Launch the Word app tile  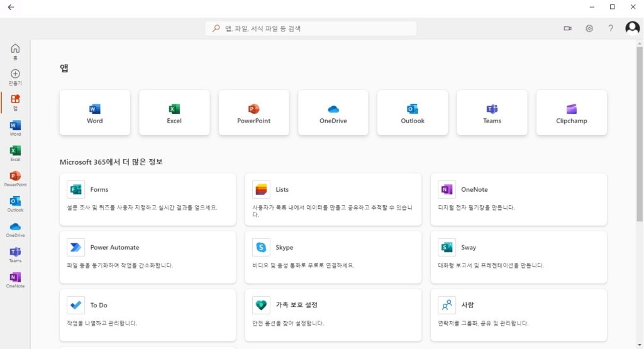(95, 113)
